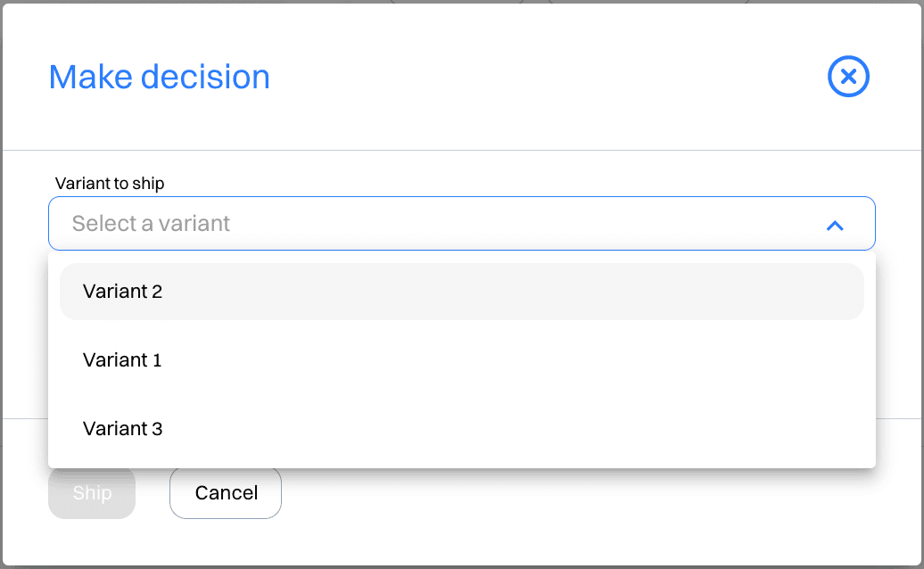
Task: Collapse the variant dropdown using the chevron
Action: pos(835,225)
